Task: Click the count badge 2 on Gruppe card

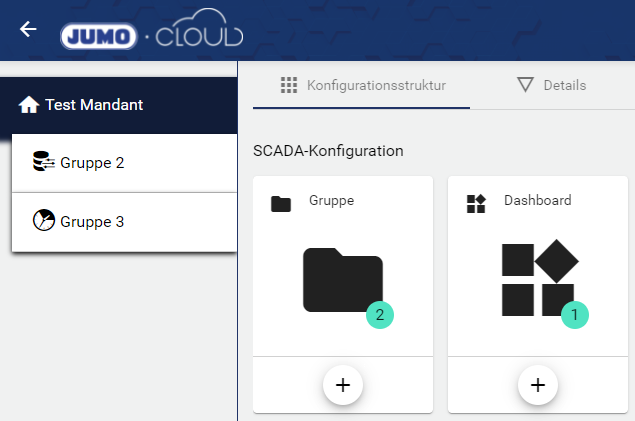Action: 379,314
